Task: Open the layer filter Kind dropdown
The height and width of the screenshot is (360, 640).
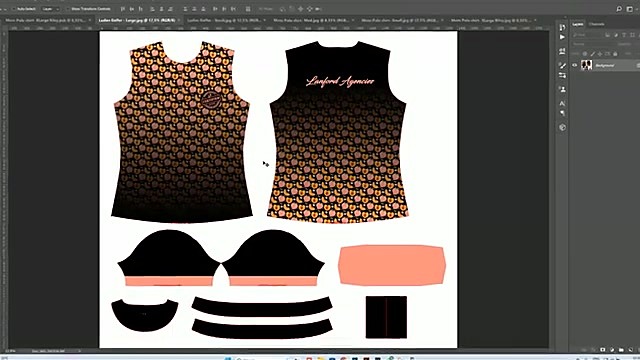Action: pos(586,35)
